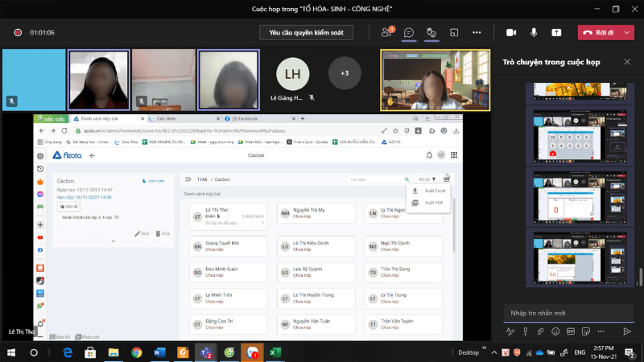Show hidden system tray icons chevron
This screenshot has height=362, width=644.
[494, 352]
